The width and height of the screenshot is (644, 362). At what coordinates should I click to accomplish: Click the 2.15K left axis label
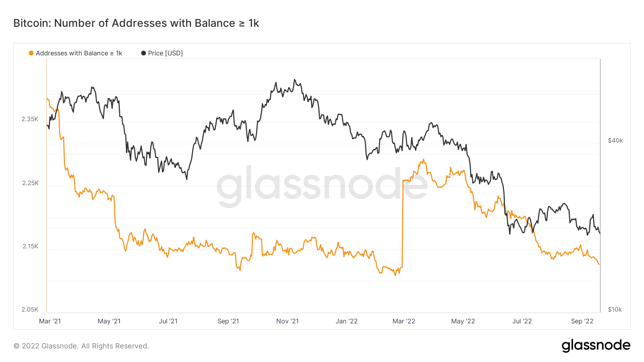30,246
